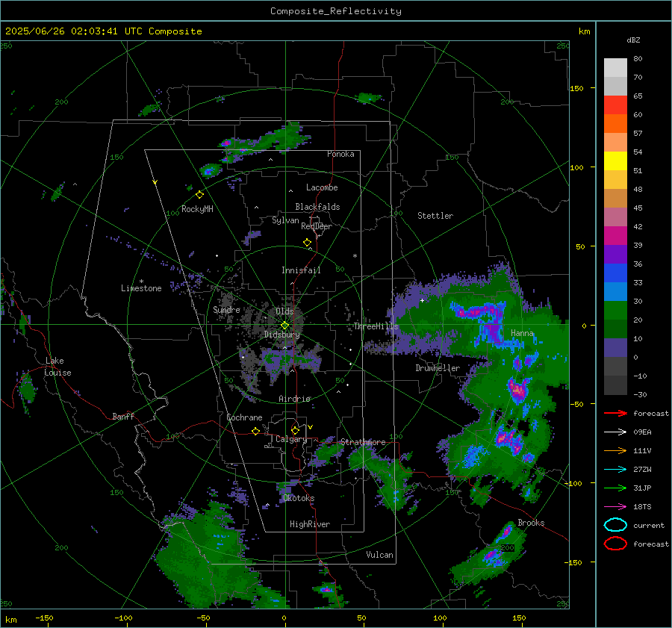
Task: Click the 'Sundre' city label
Action: point(226,310)
